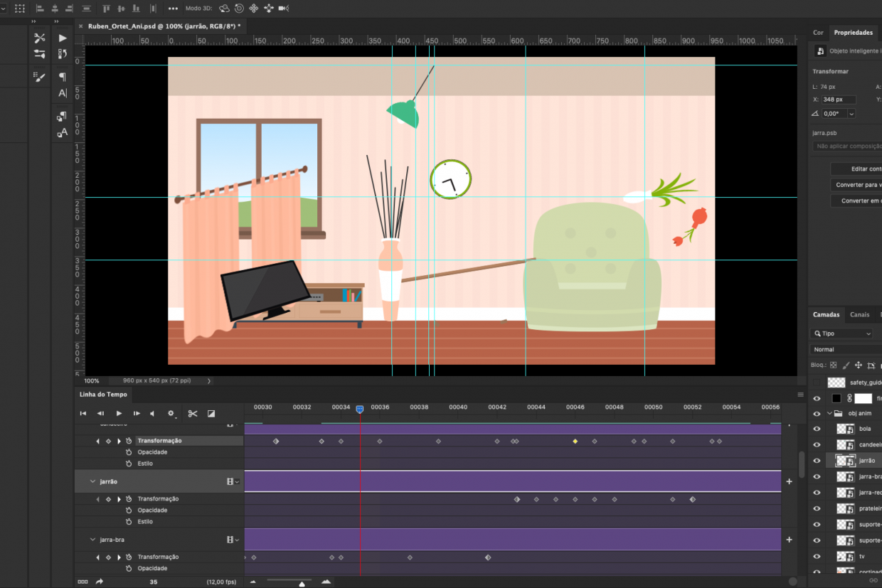The width and height of the screenshot is (882, 588).
Task: Click the split at playhead scissors icon
Action: point(193,414)
